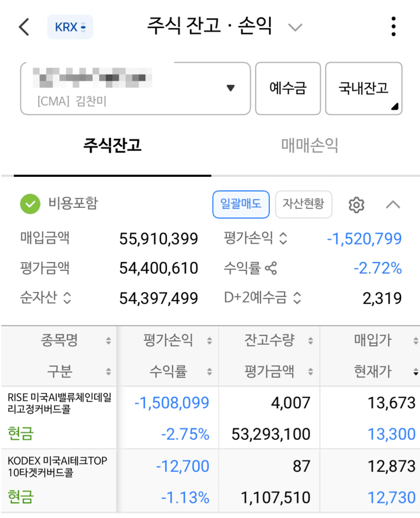Sort by 종목명 column arrows
Viewport: 420px width, 518px height.
point(108,341)
